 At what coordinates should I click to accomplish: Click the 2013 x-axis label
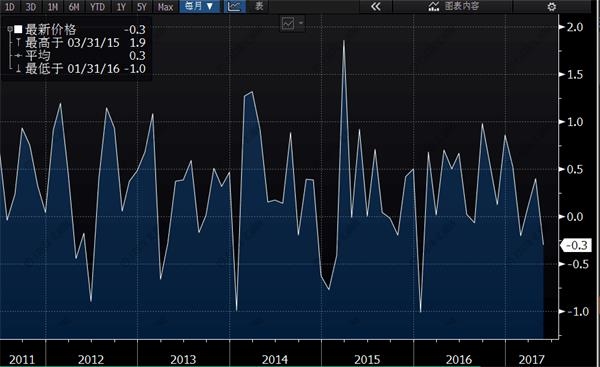183,360
